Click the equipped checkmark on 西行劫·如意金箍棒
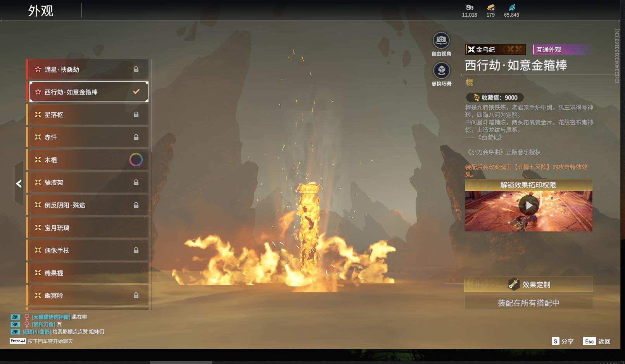 [x=136, y=92]
